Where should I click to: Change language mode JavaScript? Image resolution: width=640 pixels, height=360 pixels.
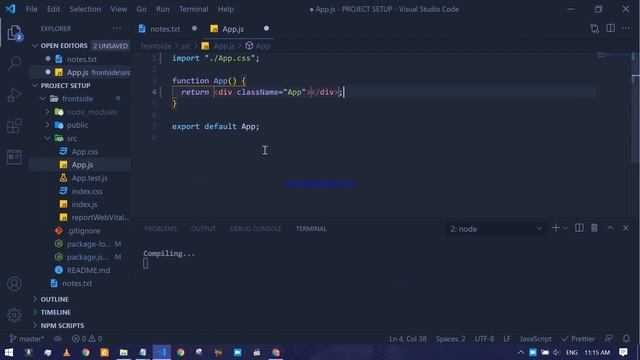point(536,339)
